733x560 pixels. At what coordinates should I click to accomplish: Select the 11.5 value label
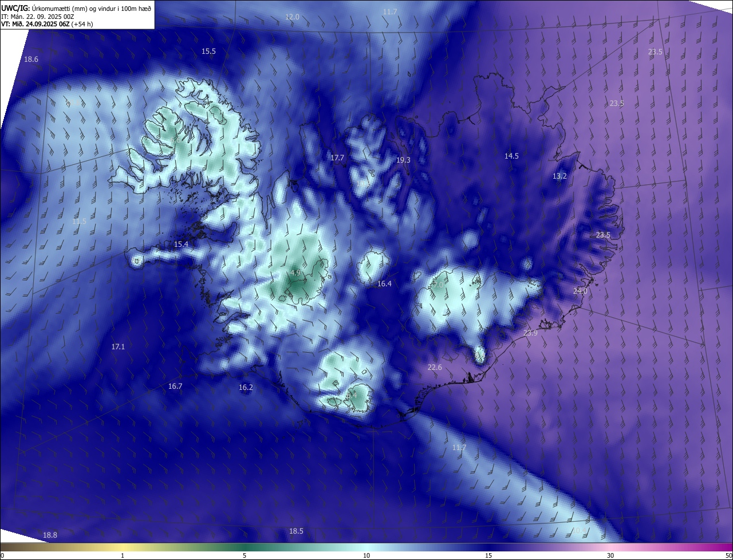click(79, 222)
